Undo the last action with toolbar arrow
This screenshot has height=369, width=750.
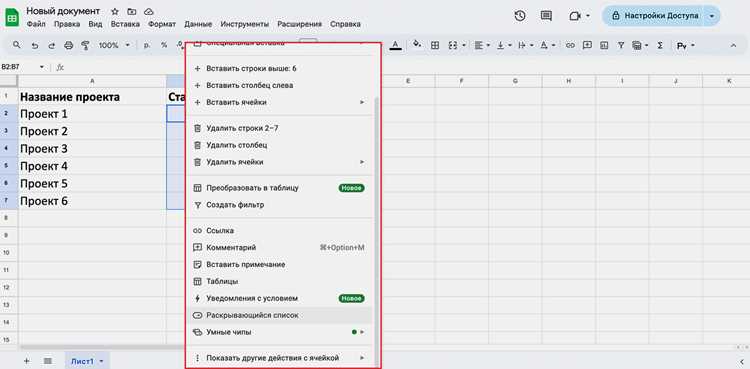tap(34, 45)
